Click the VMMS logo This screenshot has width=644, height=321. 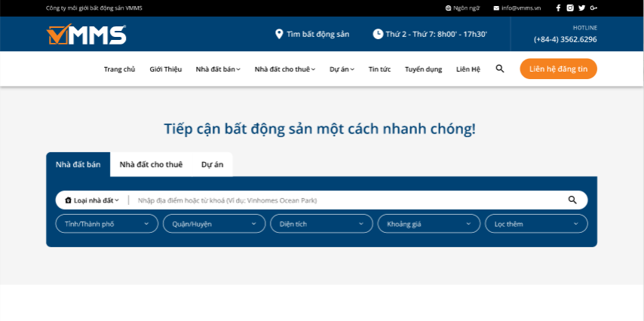[x=86, y=34]
